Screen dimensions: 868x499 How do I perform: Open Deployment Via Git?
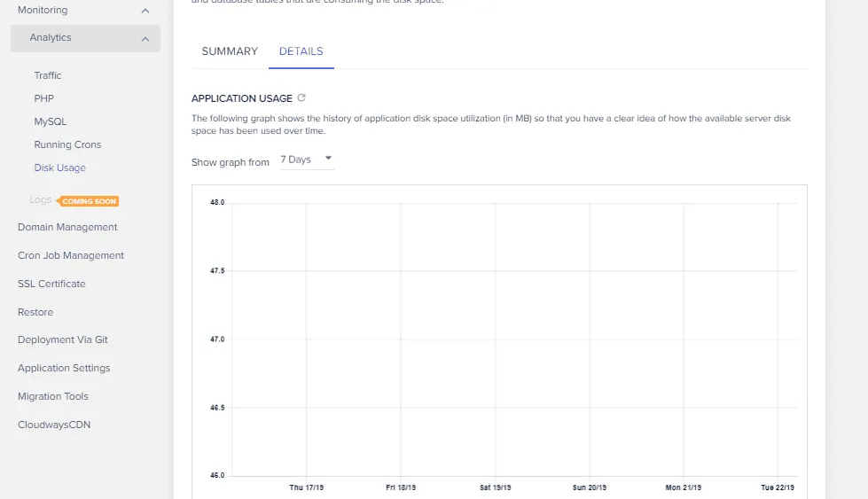click(63, 339)
